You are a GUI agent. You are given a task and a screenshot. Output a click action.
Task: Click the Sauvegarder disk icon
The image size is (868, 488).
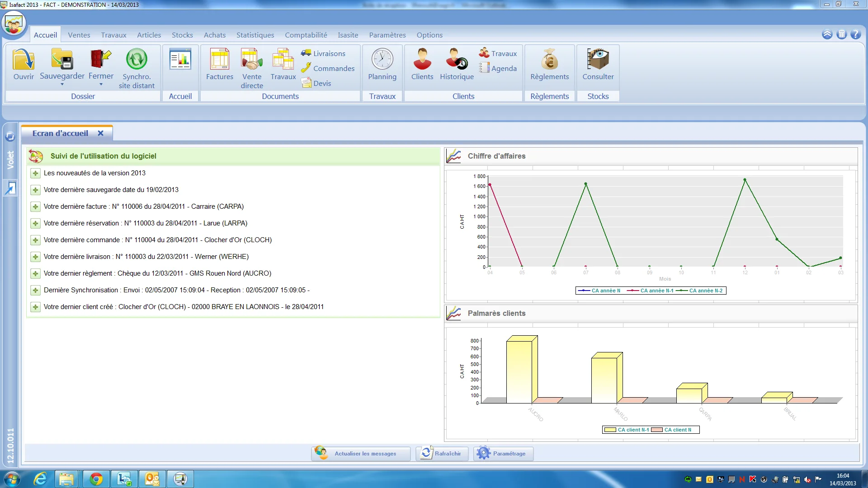tap(62, 60)
